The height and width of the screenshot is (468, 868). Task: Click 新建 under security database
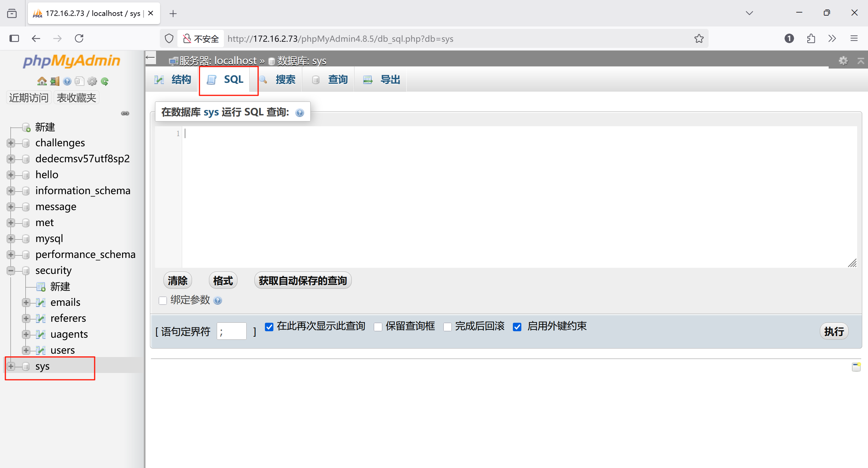(x=60, y=286)
